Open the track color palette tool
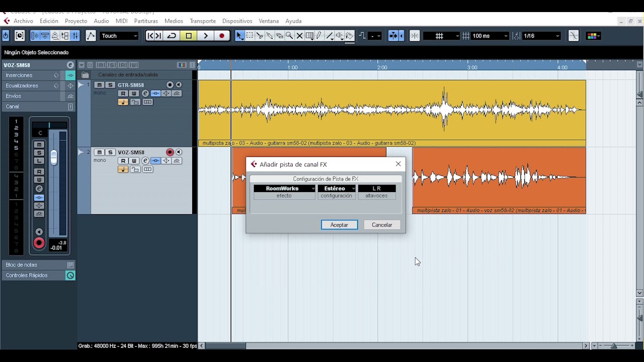The width and height of the screenshot is (644, 362). pos(593,36)
